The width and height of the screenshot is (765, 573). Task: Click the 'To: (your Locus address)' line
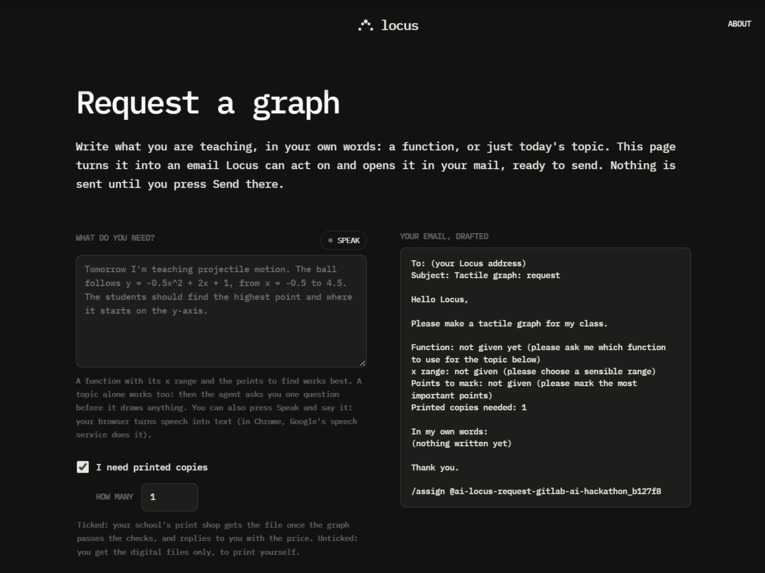pyautogui.click(x=468, y=264)
